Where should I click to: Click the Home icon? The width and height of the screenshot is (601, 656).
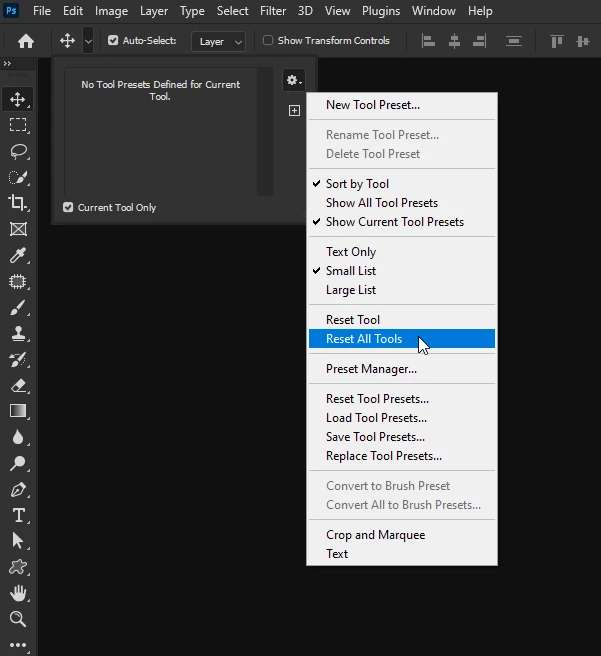coord(26,41)
